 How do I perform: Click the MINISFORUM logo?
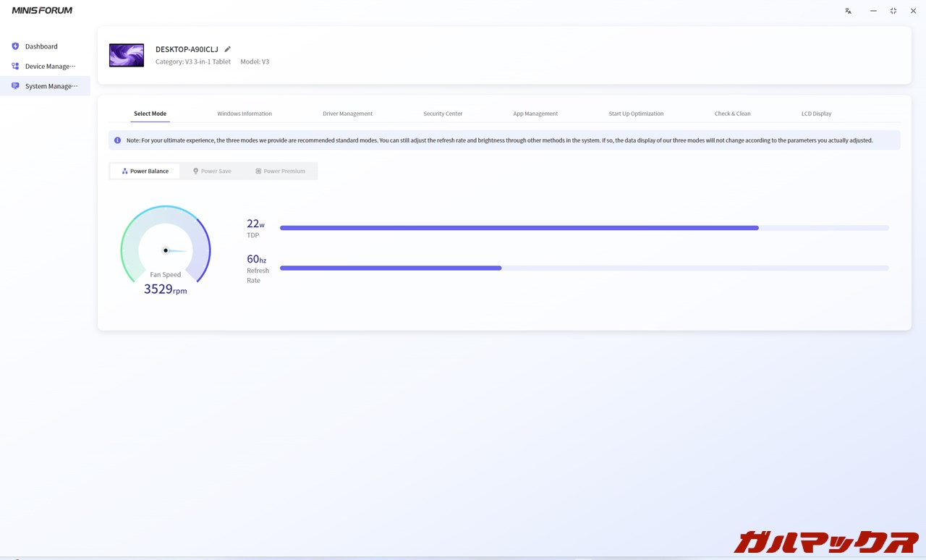click(x=42, y=11)
